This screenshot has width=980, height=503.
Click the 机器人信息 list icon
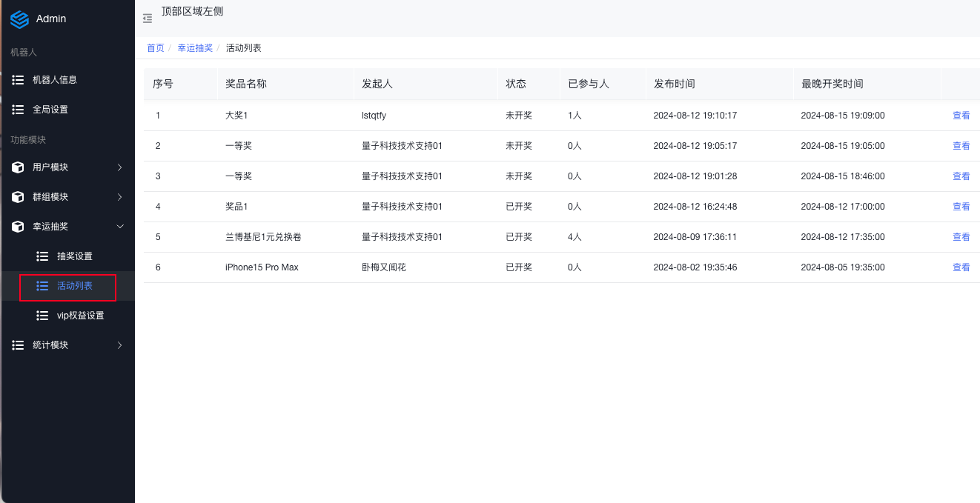click(x=18, y=79)
